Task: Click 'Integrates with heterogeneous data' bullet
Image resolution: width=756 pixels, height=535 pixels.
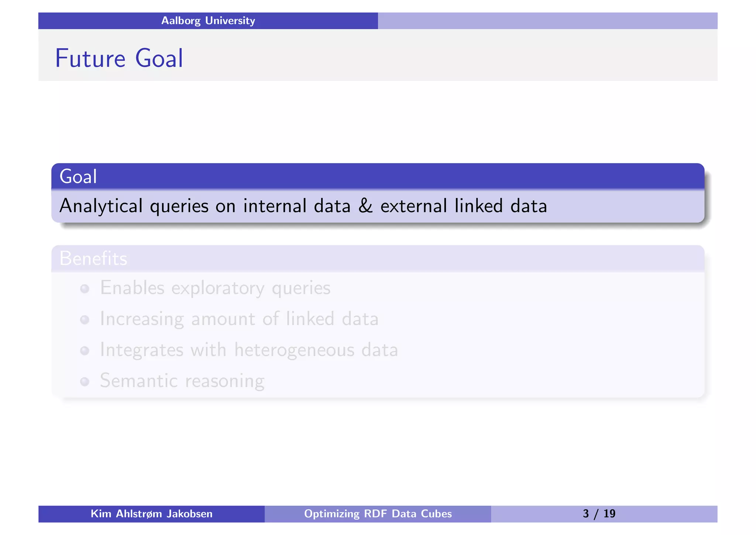Action: (x=249, y=350)
